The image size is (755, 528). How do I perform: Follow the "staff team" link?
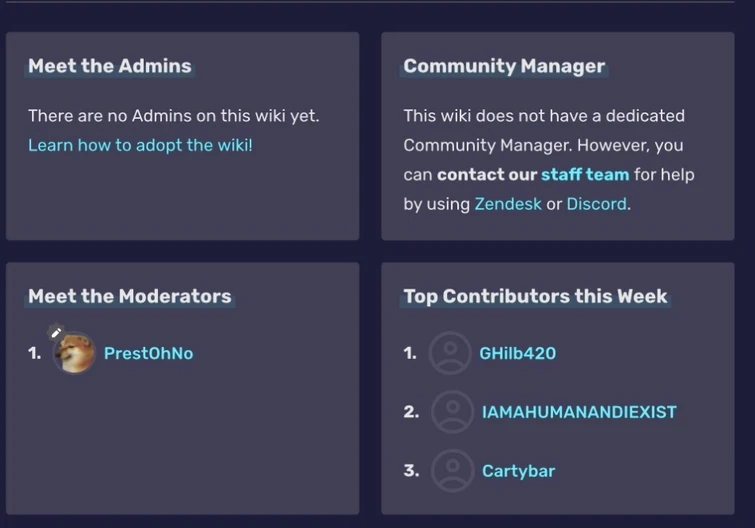pos(585,174)
